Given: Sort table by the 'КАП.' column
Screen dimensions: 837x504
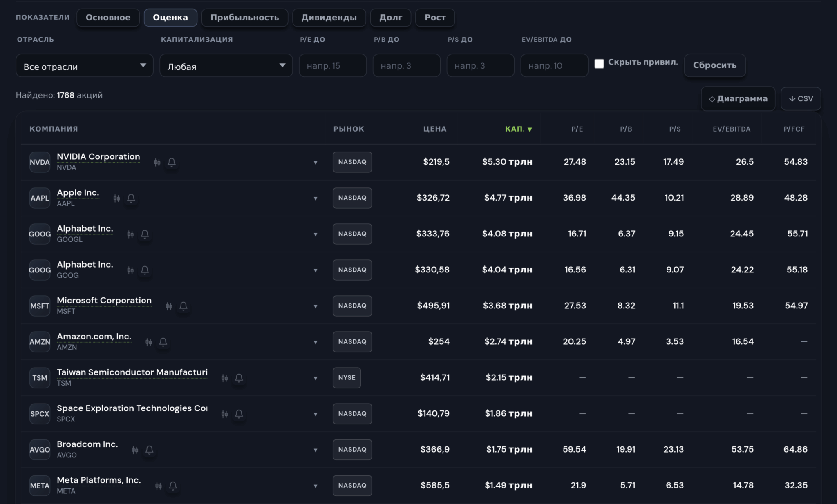Looking at the screenshot, I should click(x=518, y=129).
